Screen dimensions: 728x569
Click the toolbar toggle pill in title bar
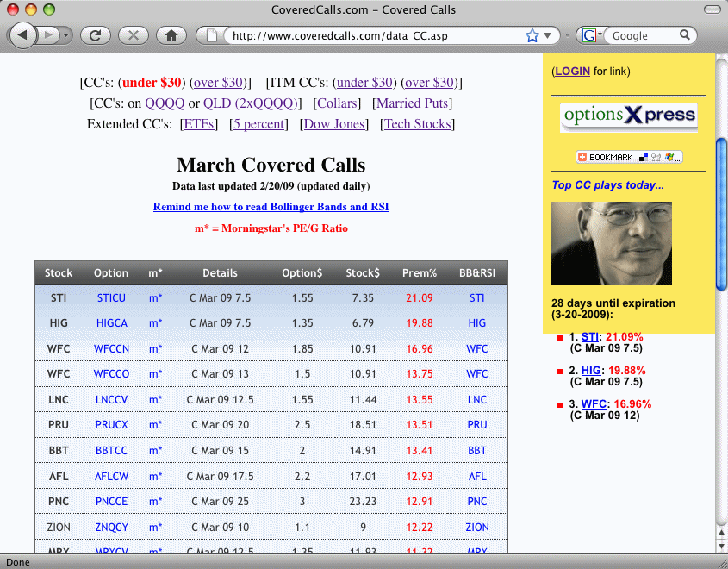(712, 9)
